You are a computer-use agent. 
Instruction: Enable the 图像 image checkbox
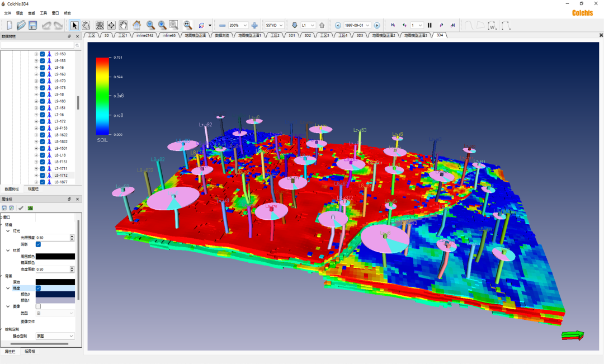pyautogui.click(x=39, y=306)
